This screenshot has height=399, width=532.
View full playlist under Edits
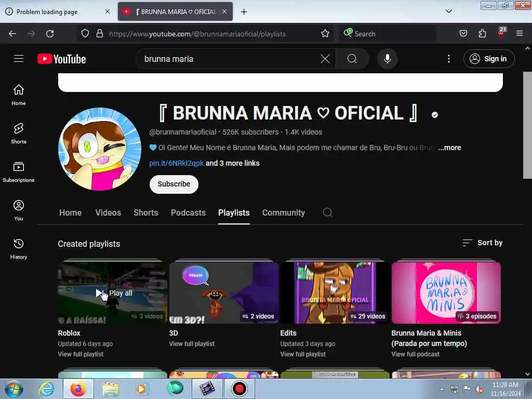[303, 354]
